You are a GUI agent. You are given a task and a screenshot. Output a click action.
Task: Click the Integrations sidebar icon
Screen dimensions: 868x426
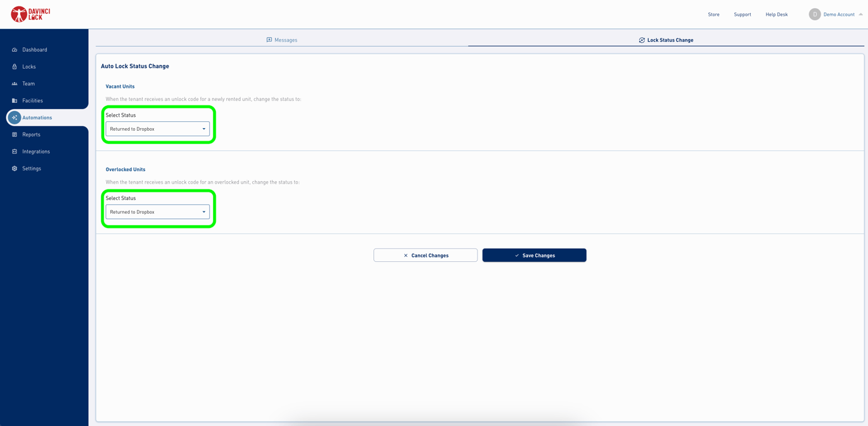tap(14, 151)
